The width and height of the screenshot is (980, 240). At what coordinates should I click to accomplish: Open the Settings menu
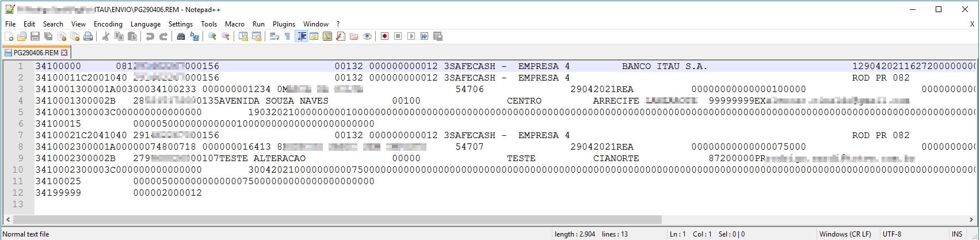181,24
